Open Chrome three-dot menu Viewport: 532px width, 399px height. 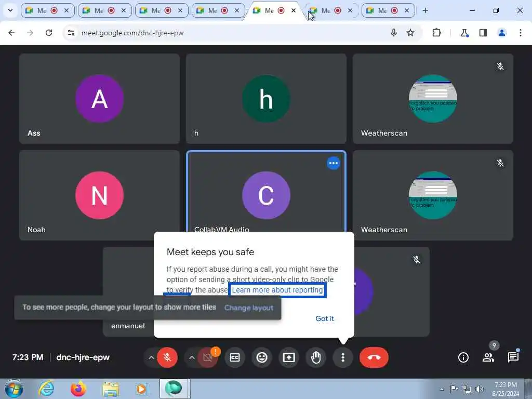pos(521,33)
